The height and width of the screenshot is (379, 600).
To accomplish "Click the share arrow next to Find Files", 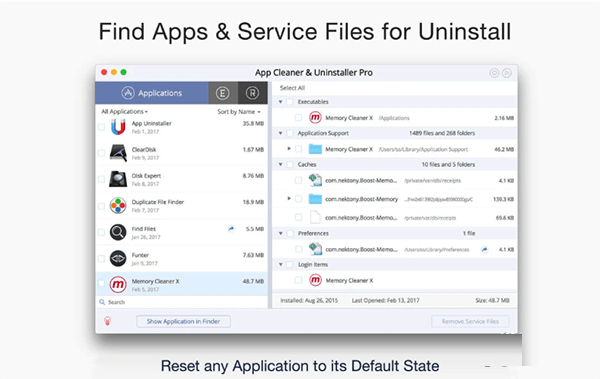I will click(231, 229).
